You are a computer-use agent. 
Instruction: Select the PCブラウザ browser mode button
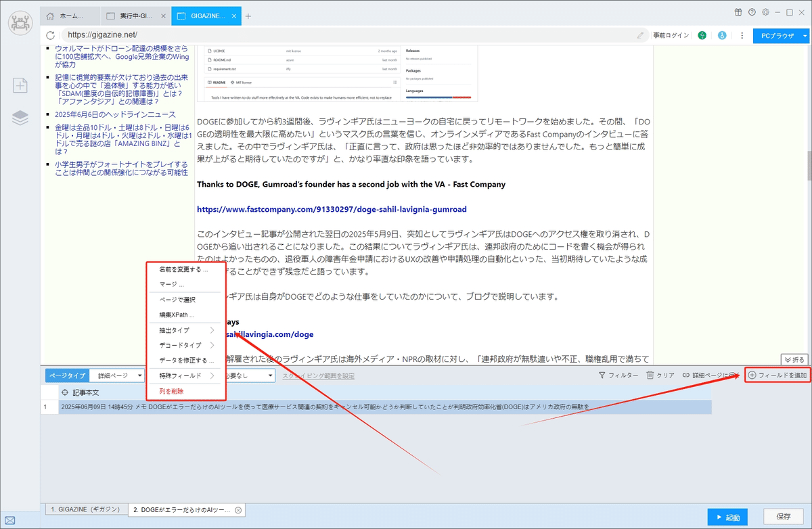[x=777, y=35]
